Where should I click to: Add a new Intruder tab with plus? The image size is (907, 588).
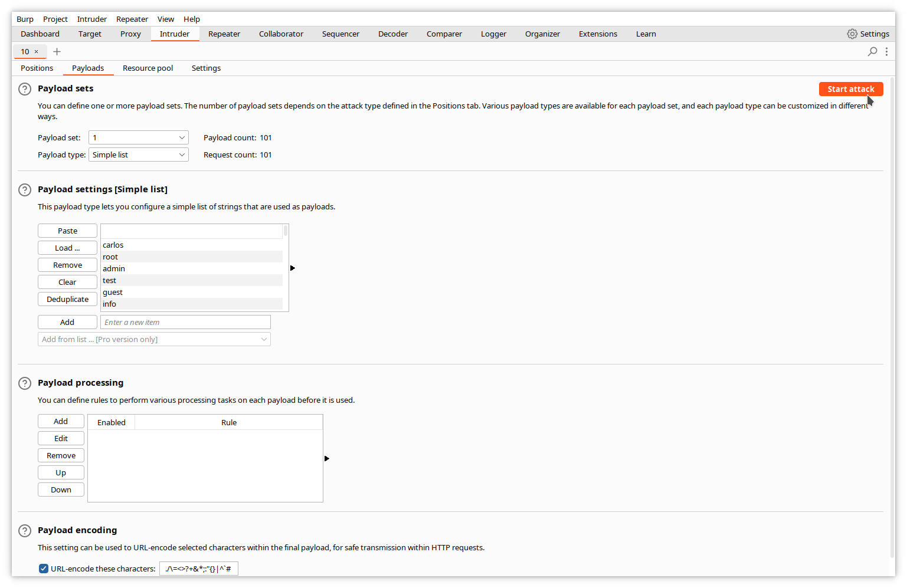pyautogui.click(x=57, y=52)
